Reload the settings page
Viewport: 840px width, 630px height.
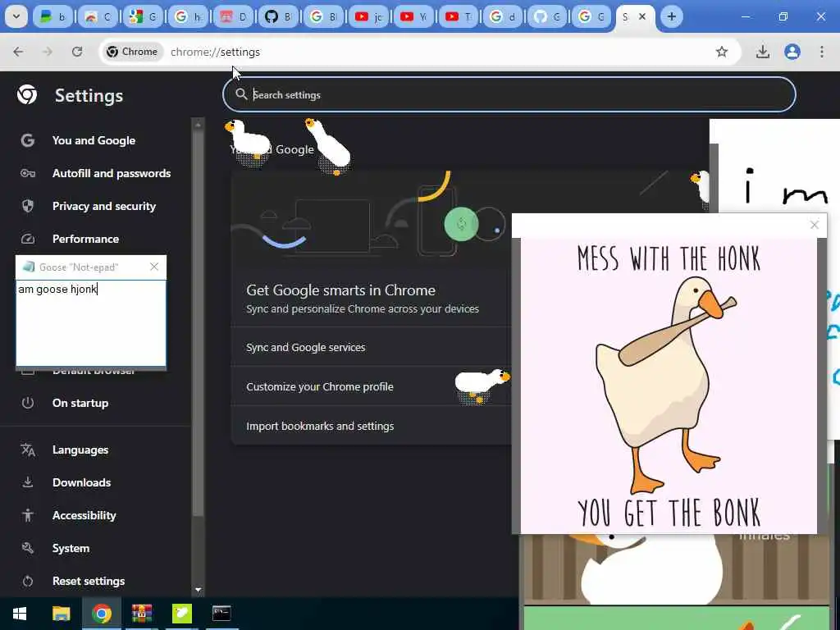(x=77, y=52)
